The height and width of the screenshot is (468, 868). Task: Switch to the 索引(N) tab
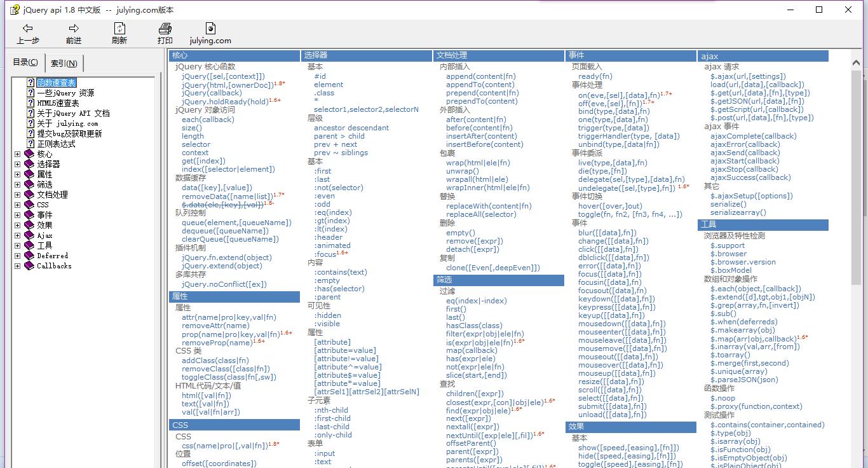[64, 63]
